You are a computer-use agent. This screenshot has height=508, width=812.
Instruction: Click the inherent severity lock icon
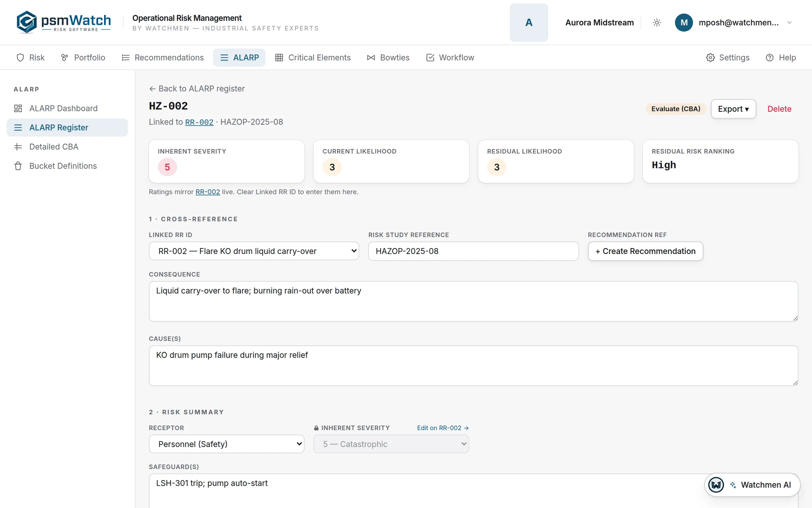click(x=316, y=428)
